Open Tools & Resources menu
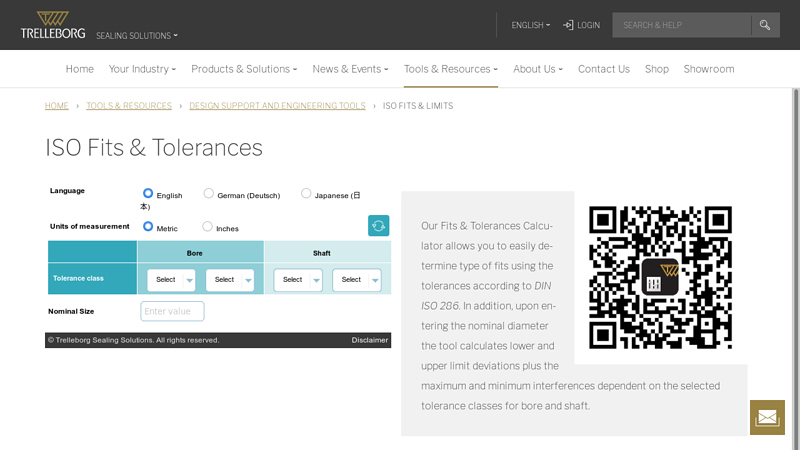Image resolution: width=800 pixels, height=450 pixels. pyautogui.click(x=450, y=69)
